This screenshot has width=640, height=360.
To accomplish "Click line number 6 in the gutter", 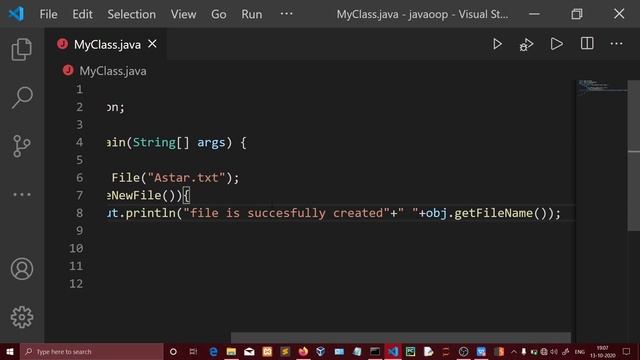I will tap(79, 178).
